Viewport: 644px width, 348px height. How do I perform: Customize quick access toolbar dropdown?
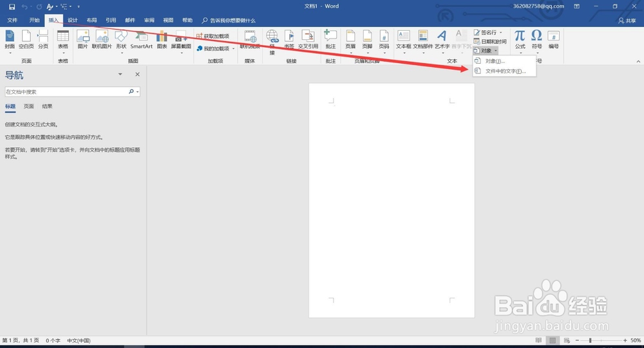(79, 6)
